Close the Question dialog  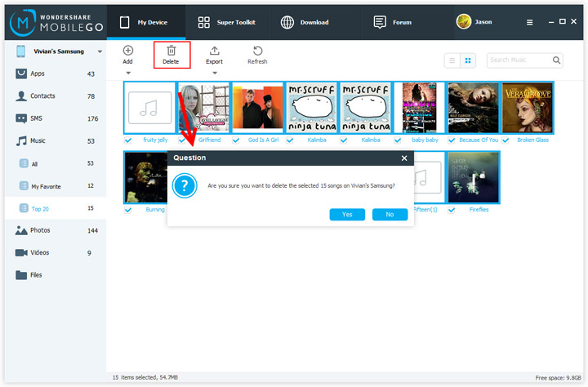pyautogui.click(x=404, y=158)
